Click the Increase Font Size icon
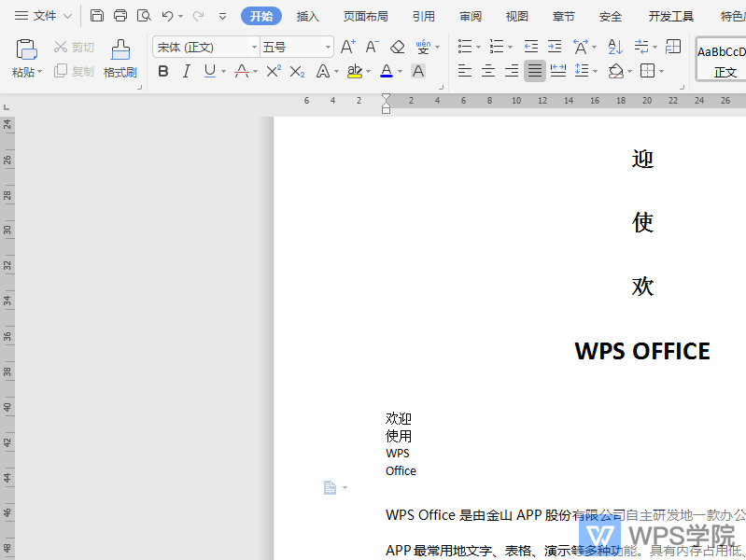The image size is (746, 560). tap(347, 47)
